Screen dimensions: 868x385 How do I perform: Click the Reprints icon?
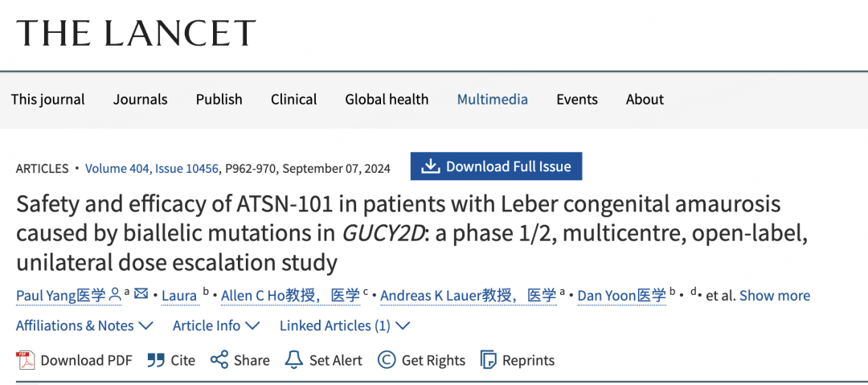(x=488, y=360)
